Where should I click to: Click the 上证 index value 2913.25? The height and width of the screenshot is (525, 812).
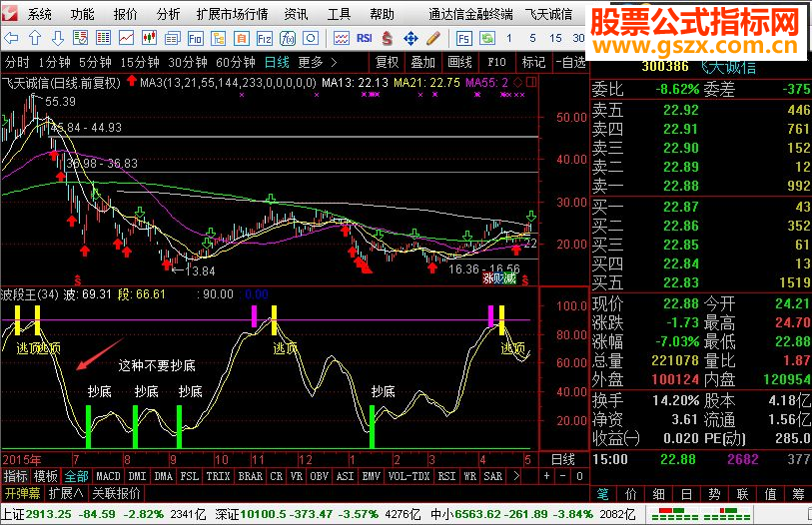pyautogui.click(x=48, y=514)
